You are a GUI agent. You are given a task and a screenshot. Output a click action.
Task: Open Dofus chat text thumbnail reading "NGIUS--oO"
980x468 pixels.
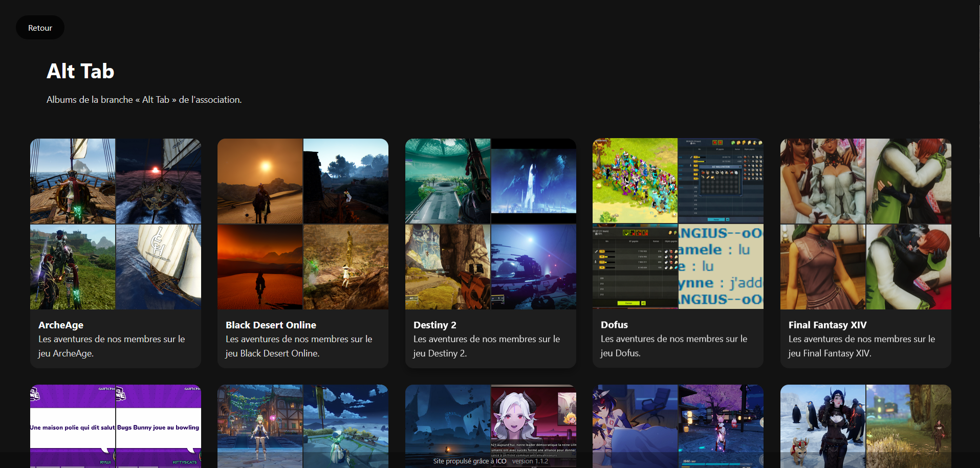click(721, 267)
